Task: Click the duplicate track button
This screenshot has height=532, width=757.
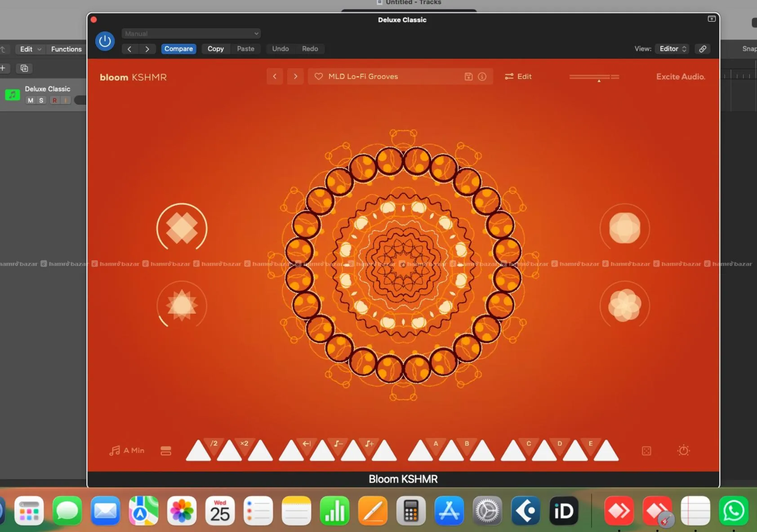Action: tap(24, 68)
